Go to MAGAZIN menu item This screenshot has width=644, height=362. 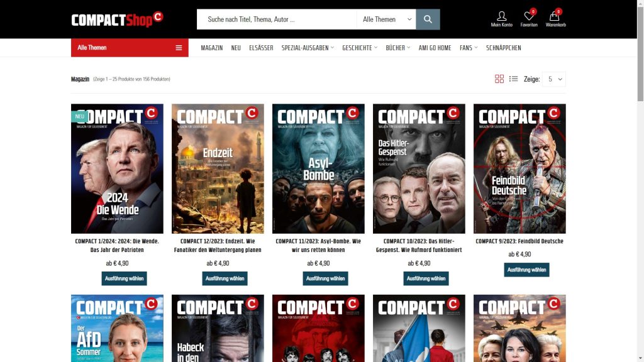pos(212,48)
